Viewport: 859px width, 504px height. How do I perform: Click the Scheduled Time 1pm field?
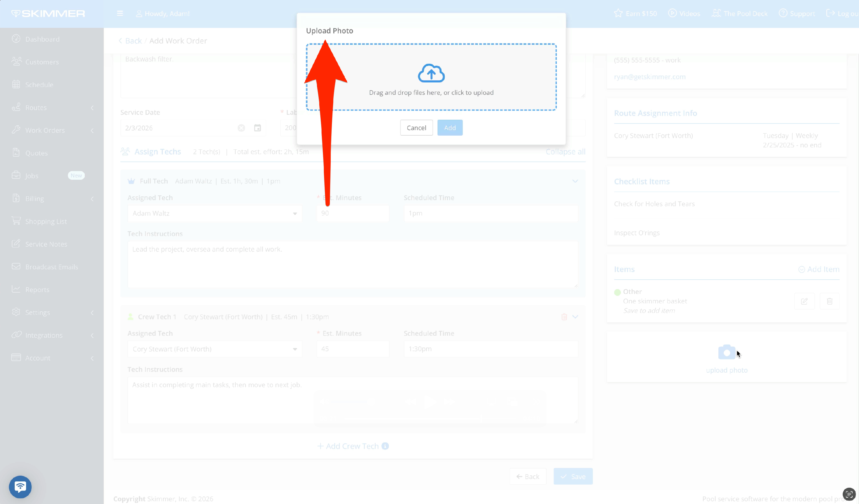[x=490, y=213]
